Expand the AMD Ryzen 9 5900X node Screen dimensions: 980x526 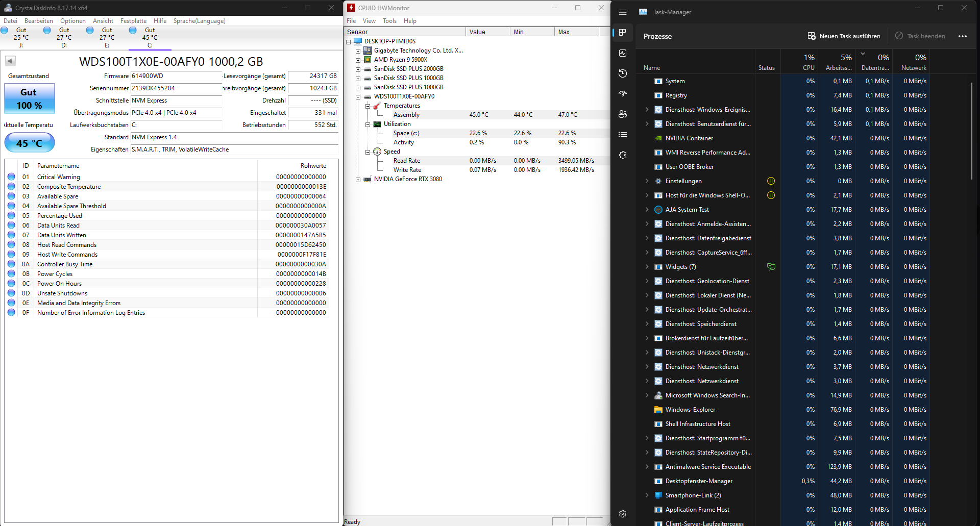[358, 60]
